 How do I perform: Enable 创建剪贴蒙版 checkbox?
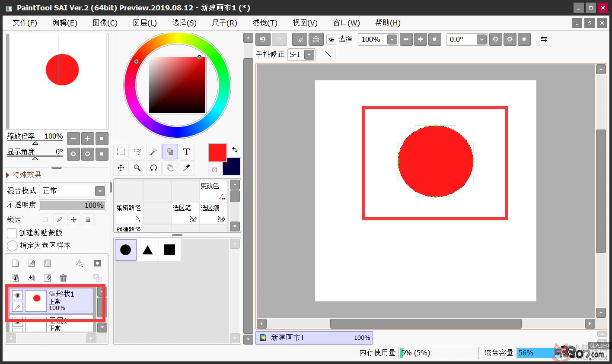(12, 233)
